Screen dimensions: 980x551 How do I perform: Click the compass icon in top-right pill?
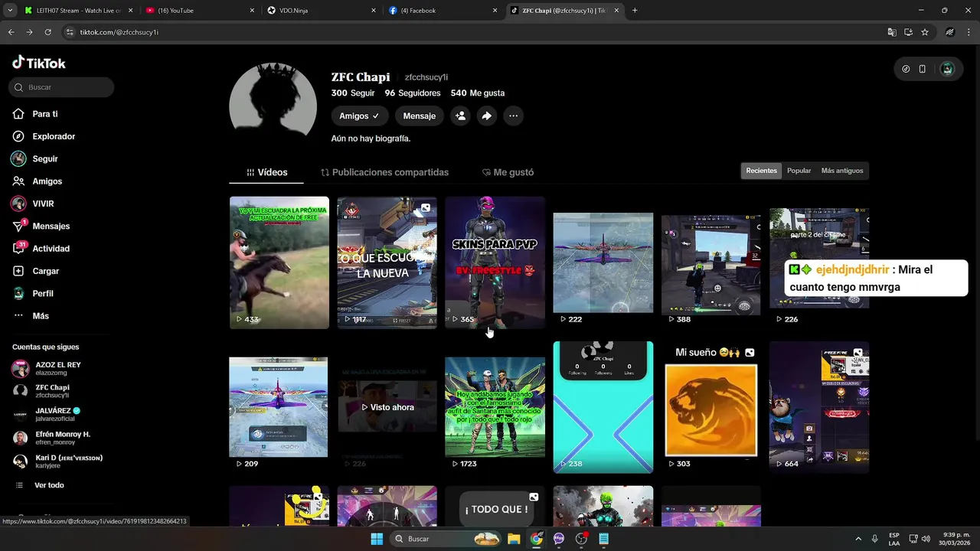coord(906,69)
